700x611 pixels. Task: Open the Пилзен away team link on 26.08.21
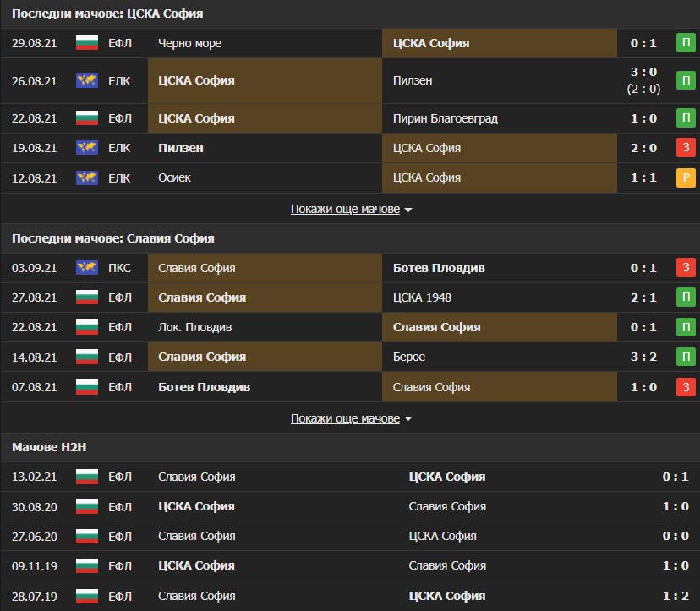coord(413,81)
